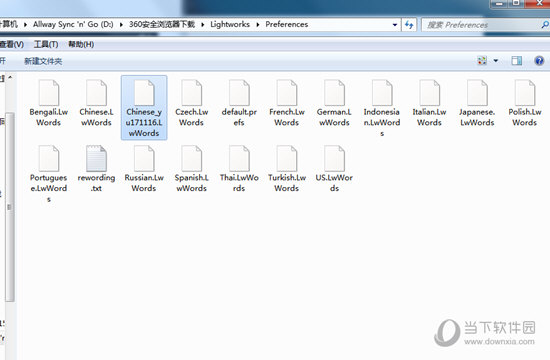The image size is (550, 360).
Task: Toggle the preview pane icon
Action: tap(516, 61)
